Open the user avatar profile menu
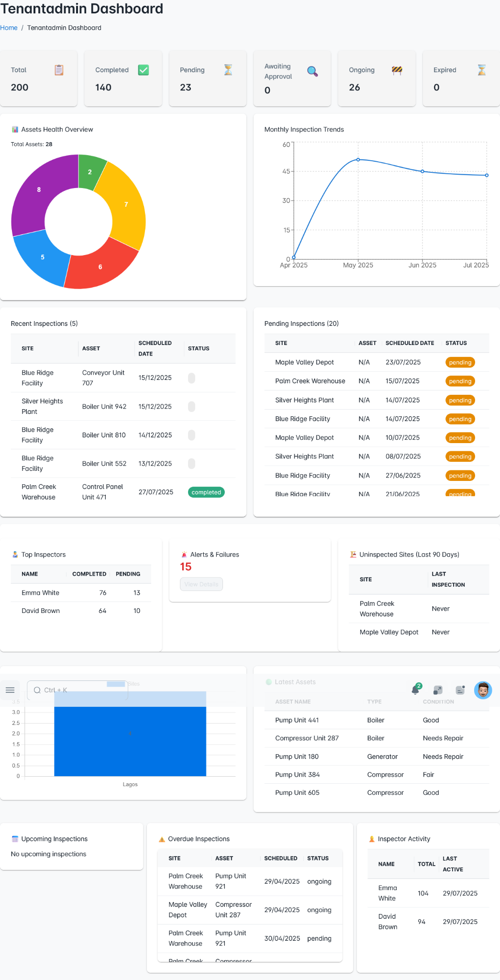Viewport: 500px width, 980px height. pos(483,690)
